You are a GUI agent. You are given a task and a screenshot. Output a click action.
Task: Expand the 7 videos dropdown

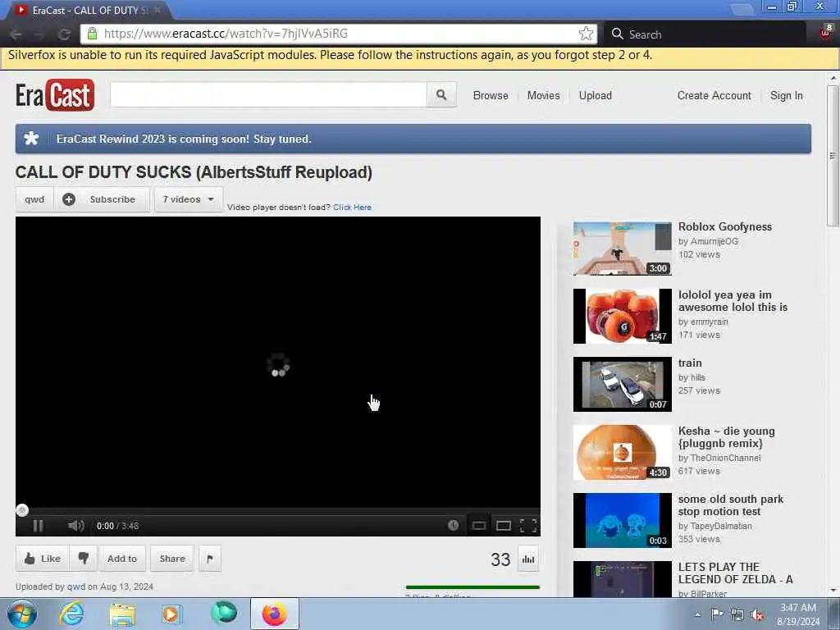[x=189, y=199]
